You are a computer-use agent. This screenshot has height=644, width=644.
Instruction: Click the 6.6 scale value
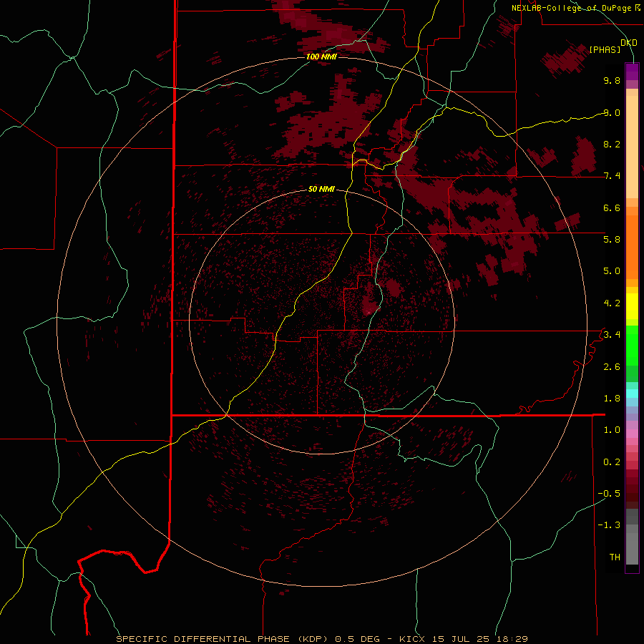click(612, 208)
